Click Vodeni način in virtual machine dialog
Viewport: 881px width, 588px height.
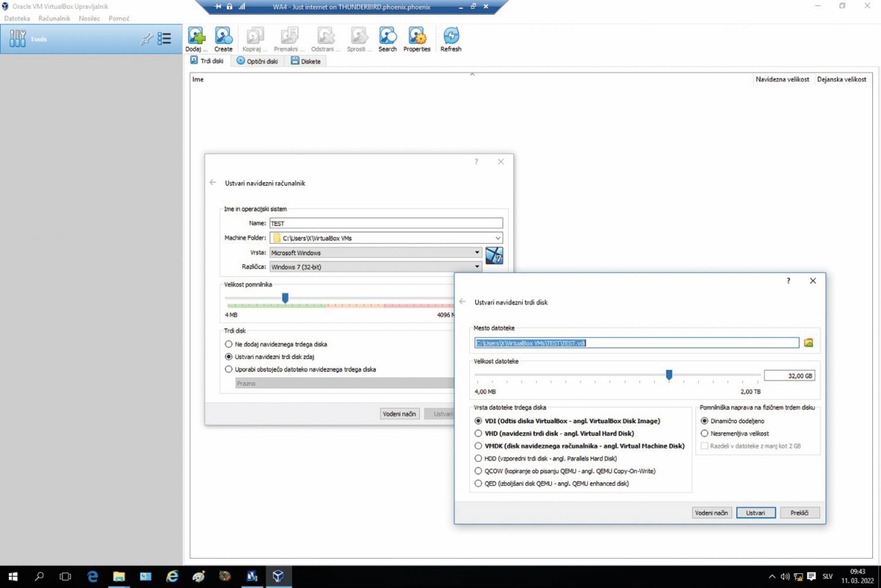coord(400,414)
